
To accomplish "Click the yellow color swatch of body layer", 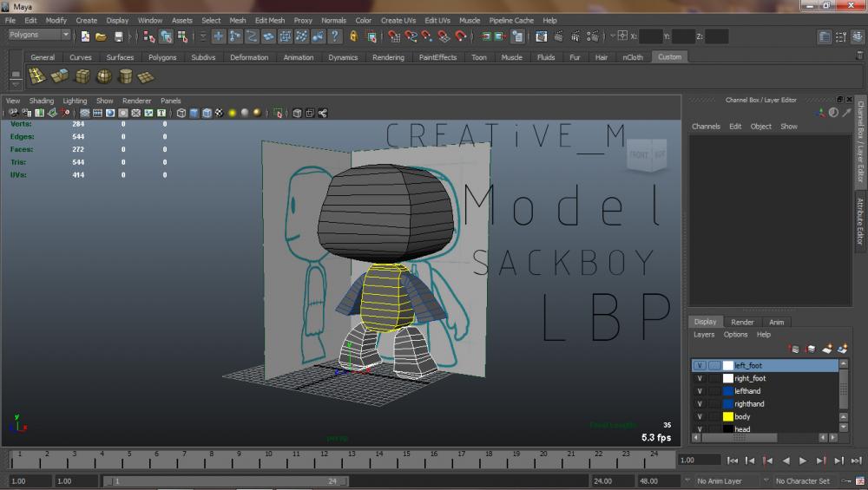I will click(x=728, y=416).
